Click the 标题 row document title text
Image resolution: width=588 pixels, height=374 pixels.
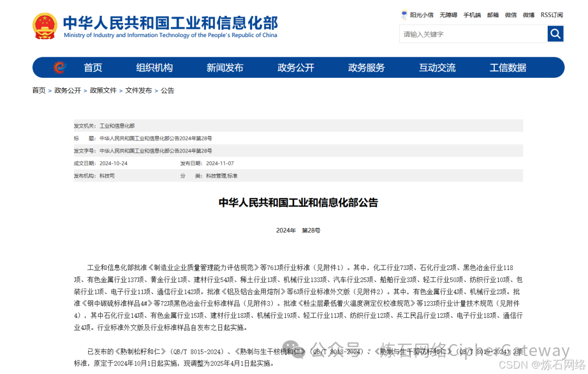(156, 138)
